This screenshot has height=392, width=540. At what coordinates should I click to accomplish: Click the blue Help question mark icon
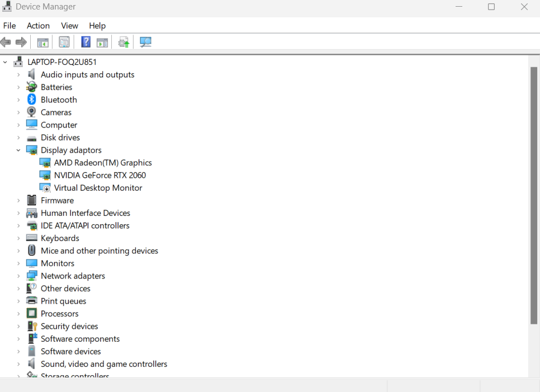click(x=86, y=42)
